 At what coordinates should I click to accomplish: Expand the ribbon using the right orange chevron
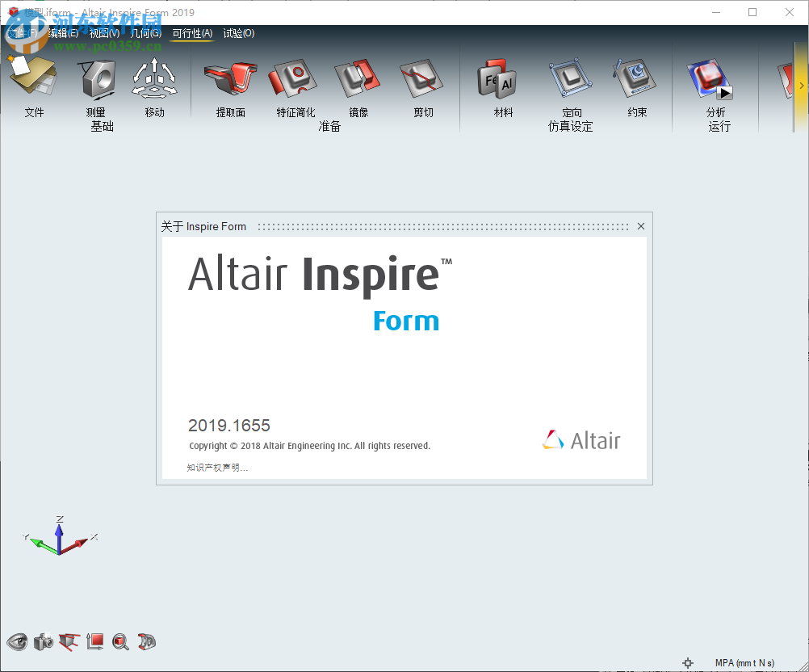click(x=802, y=83)
